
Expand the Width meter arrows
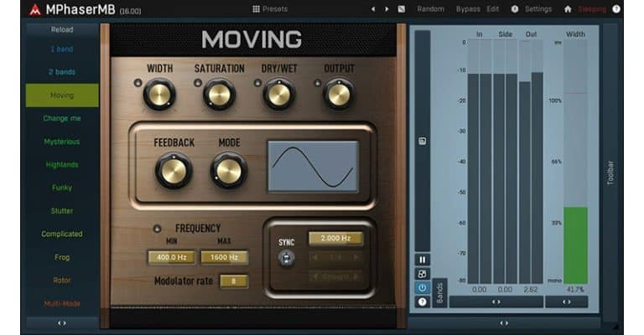(567, 302)
